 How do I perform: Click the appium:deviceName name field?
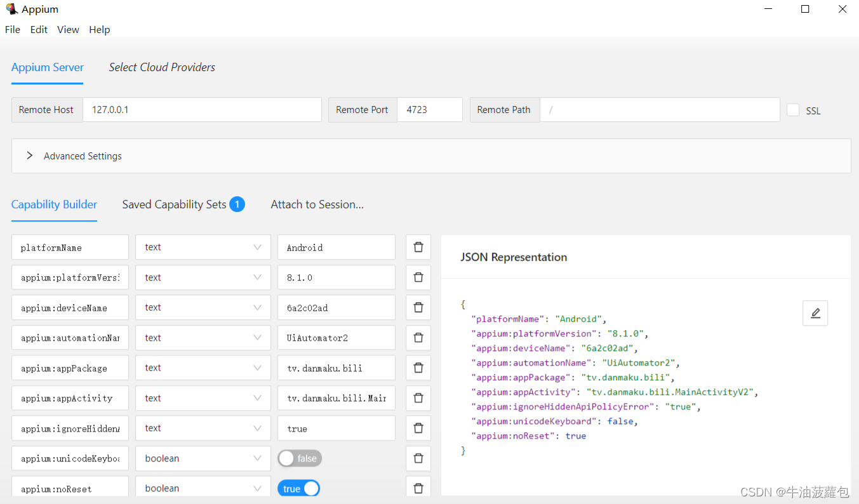pos(70,307)
